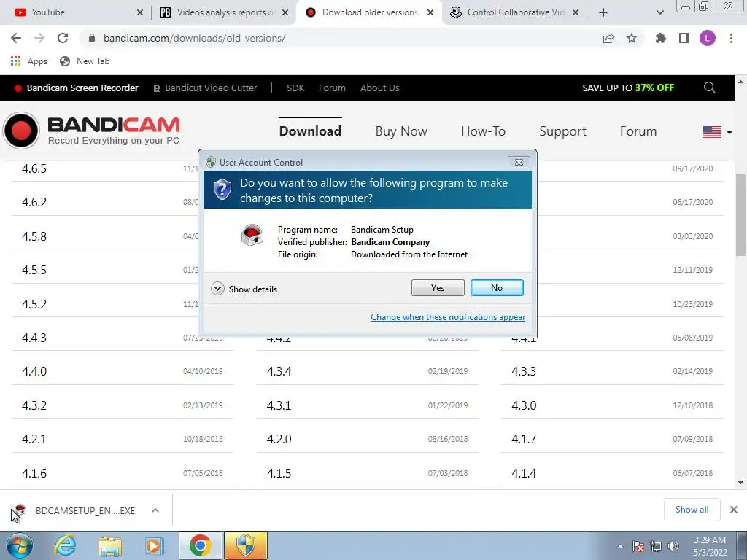Open the Apps grid shortcut
747x560 pixels.
[x=29, y=61]
